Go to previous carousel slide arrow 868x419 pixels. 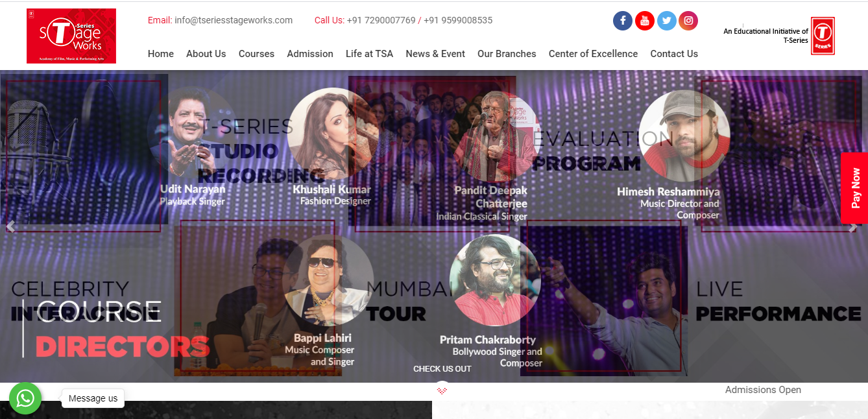point(10,226)
